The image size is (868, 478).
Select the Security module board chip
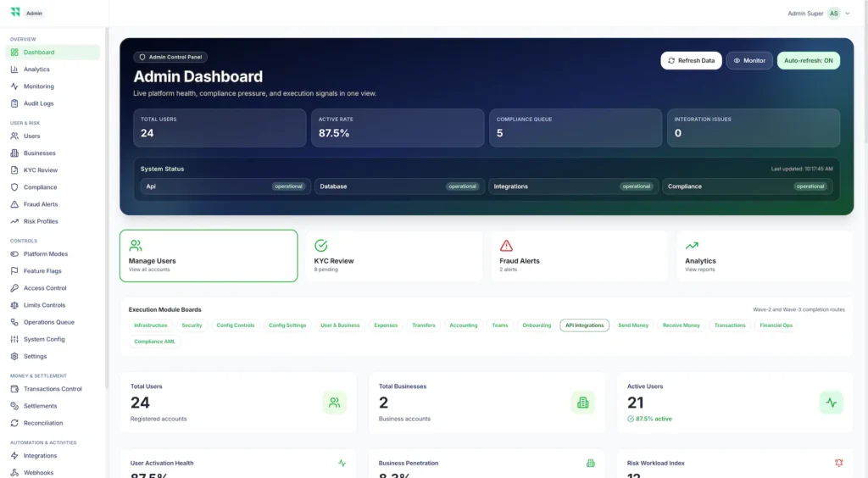[192, 325]
